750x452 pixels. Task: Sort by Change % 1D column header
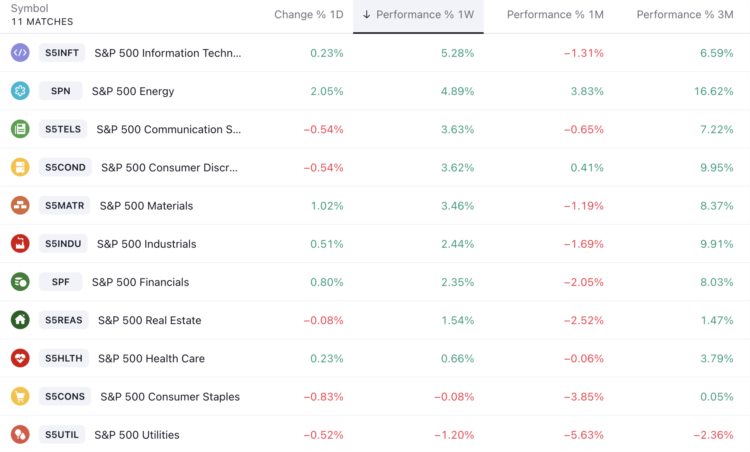coord(309,15)
